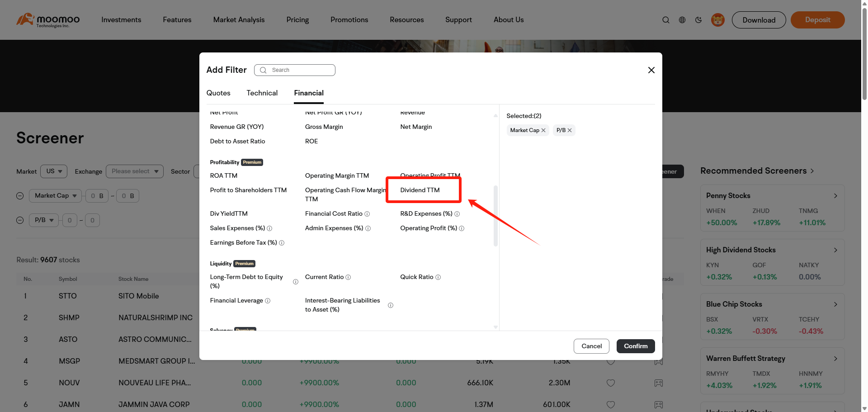Click the filter list scrollbar thumb

click(495, 216)
